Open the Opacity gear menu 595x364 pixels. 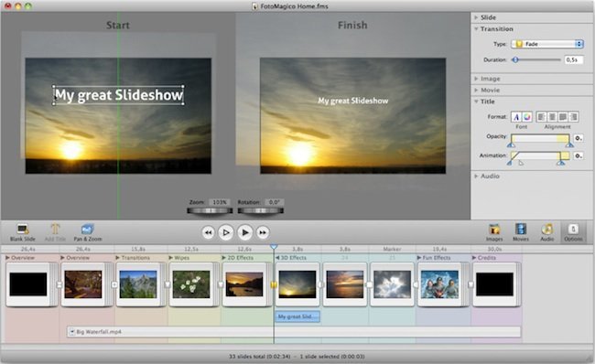pos(579,138)
